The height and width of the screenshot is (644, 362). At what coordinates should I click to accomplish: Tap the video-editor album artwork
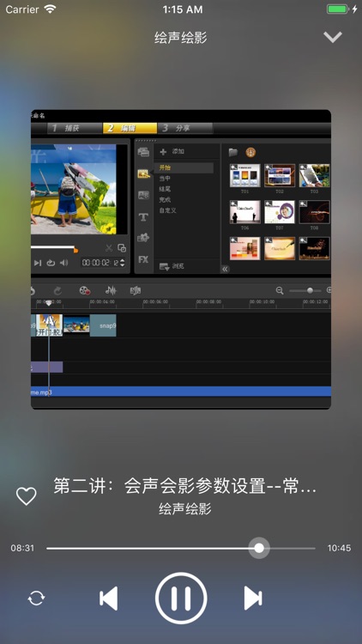point(181,259)
